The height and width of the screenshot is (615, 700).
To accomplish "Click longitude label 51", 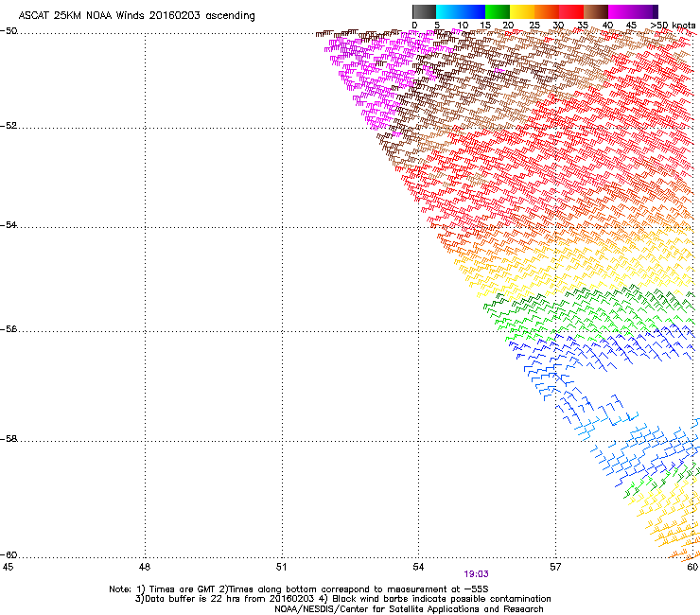I will 281,567.
